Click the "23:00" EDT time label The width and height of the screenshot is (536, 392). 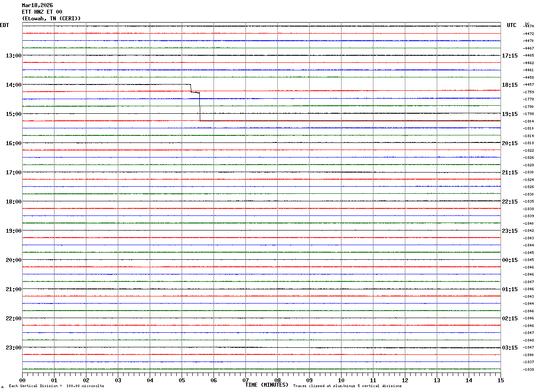click(14, 348)
